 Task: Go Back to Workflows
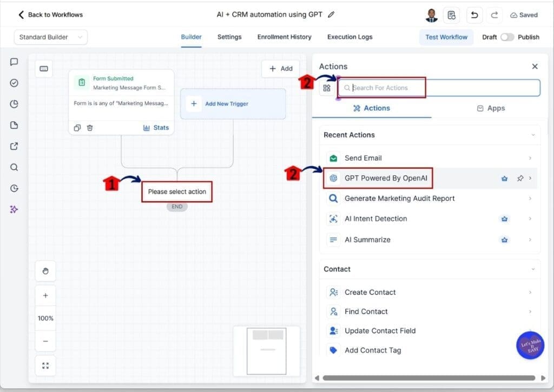click(x=50, y=15)
